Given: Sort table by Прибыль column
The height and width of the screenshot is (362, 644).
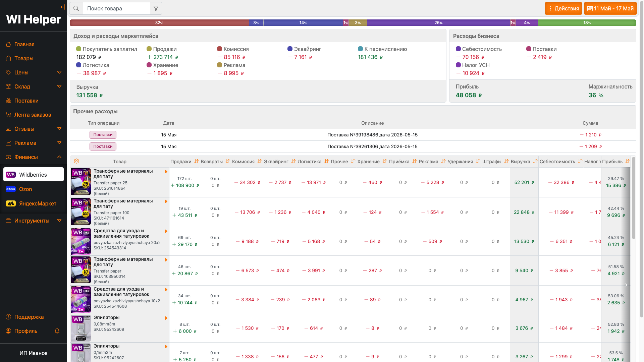Looking at the screenshot, I should click(x=628, y=162).
